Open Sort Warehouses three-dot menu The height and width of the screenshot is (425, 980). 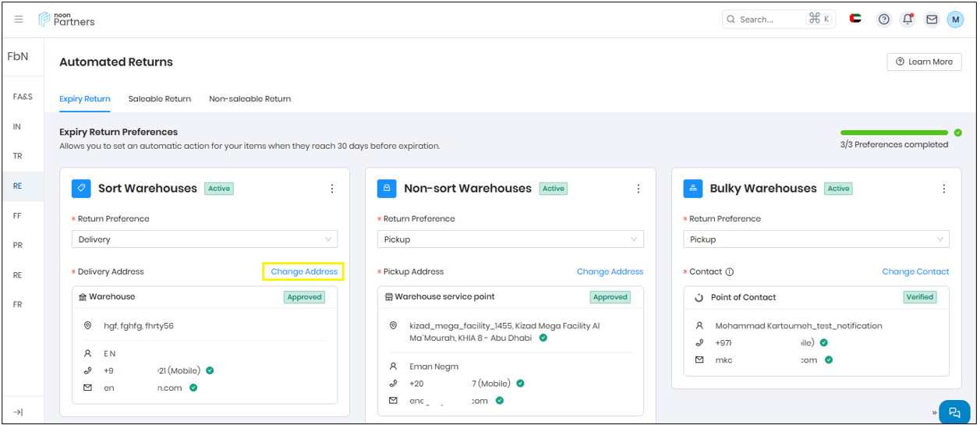coord(332,189)
